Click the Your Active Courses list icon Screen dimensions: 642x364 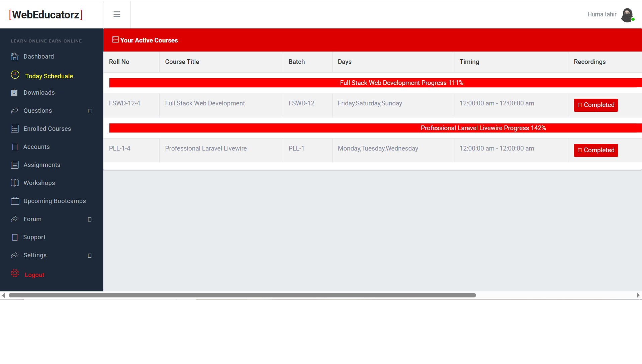click(115, 39)
